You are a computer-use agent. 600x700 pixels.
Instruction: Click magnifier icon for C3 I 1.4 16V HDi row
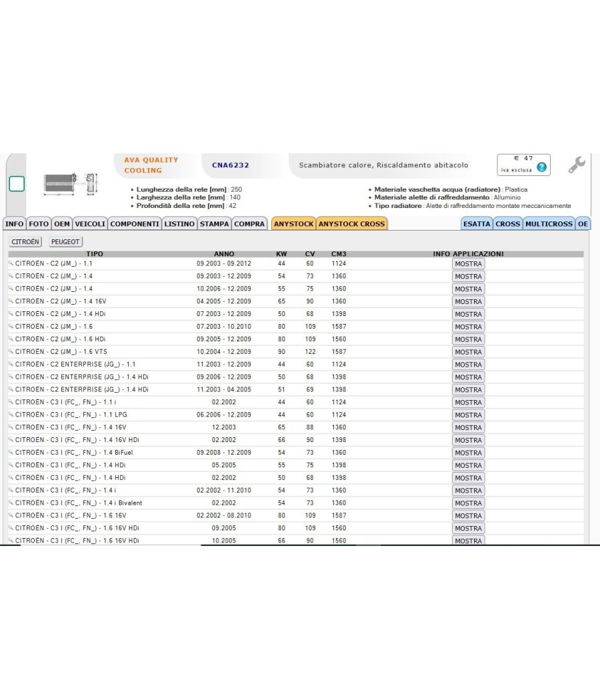[x=11, y=440]
